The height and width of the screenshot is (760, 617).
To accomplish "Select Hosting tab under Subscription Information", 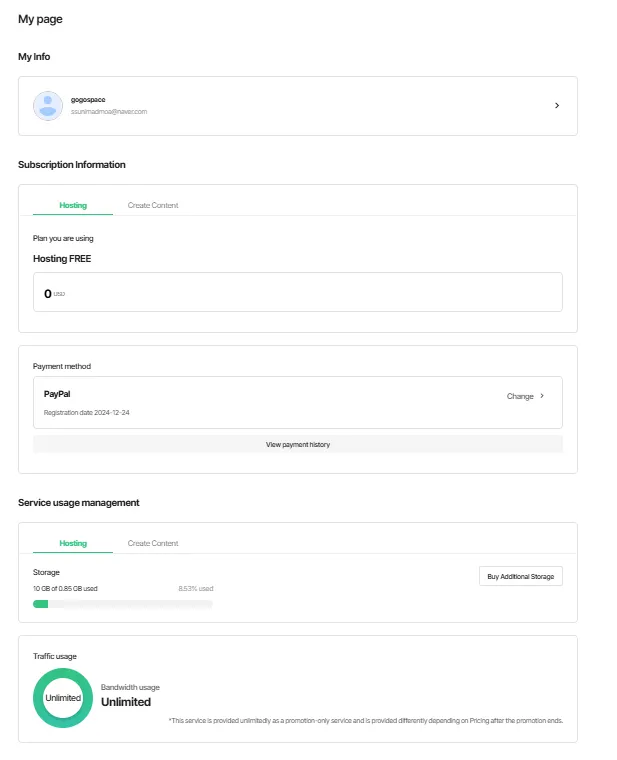I will pyautogui.click(x=73, y=206).
